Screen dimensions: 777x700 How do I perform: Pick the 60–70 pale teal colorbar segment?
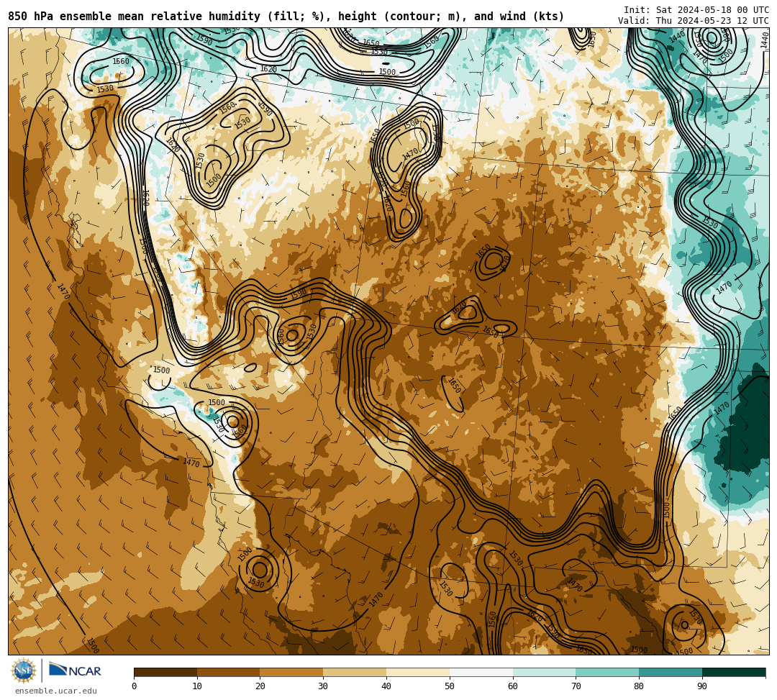tap(545, 672)
